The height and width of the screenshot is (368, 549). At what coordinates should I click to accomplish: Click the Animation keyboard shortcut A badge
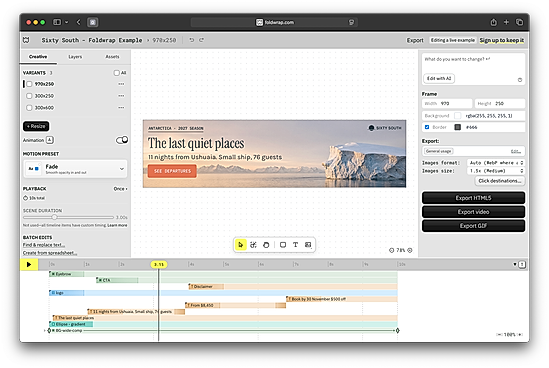pos(50,140)
